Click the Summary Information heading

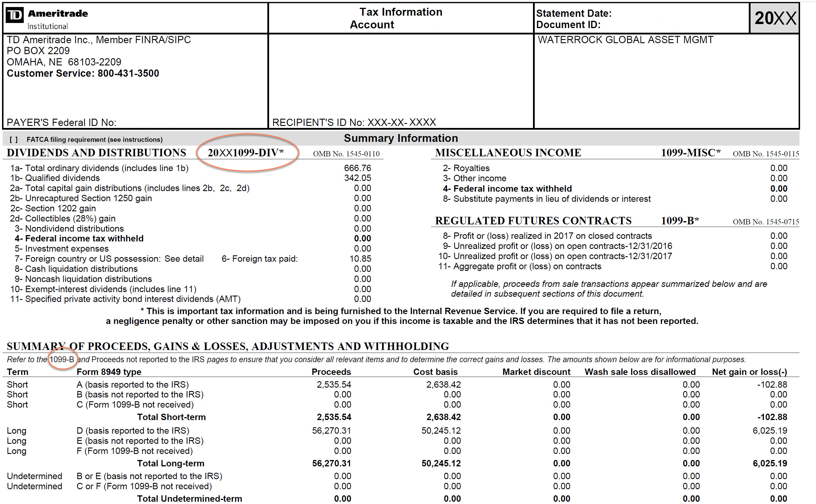click(401, 138)
